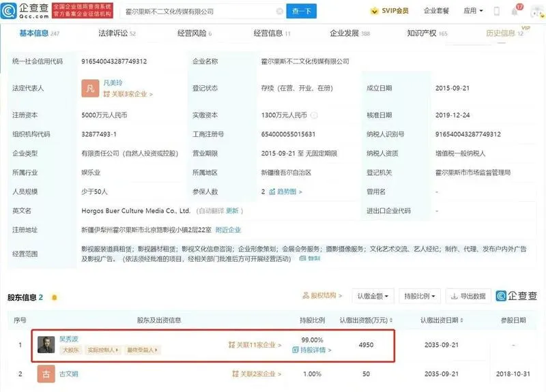Screen dimensions: 546x392
Task: Open the notification bell icon
Action: [515, 12]
